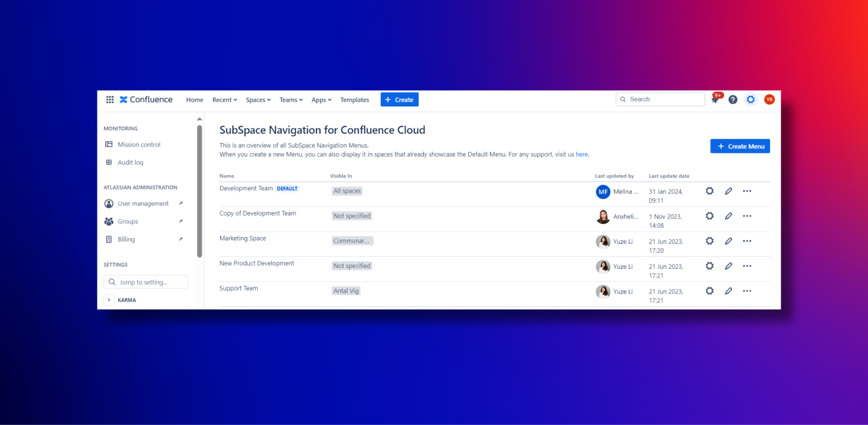Click the User management person icon
The image size is (868, 425).
109,204
